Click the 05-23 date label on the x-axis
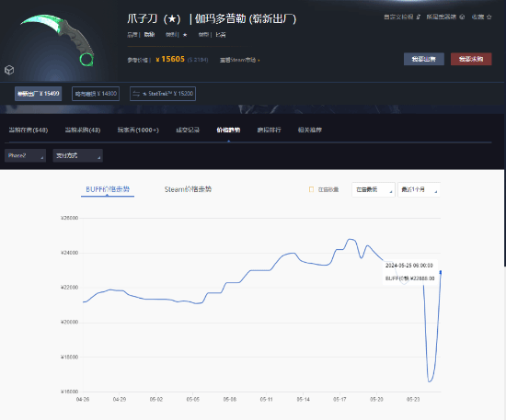 coord(413,400)
